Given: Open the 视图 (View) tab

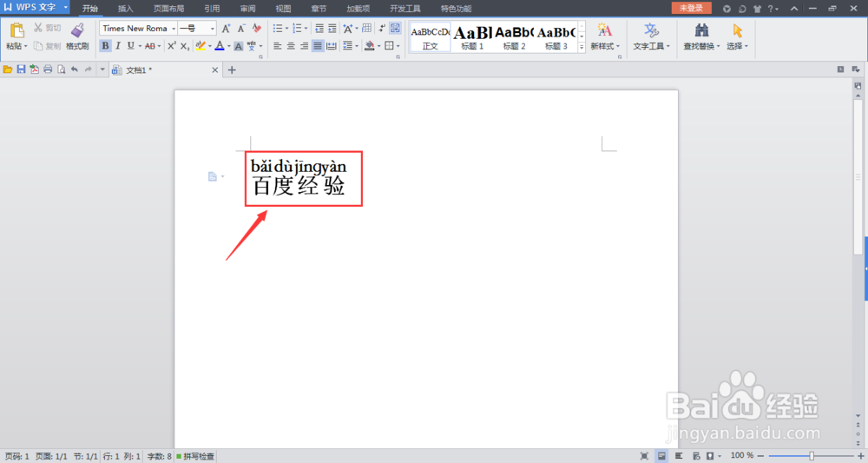Looking at the screenshot, I should point(284,9).
